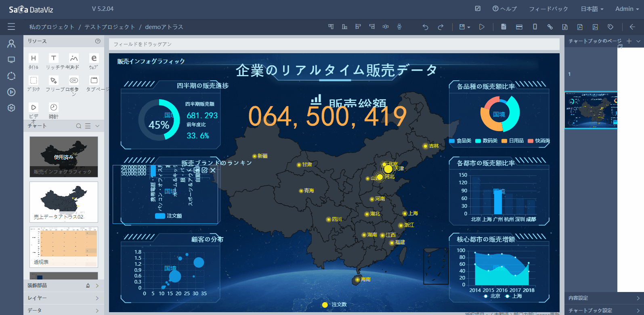Undo the last action
The image size is (644, 315).
point(425,27)
